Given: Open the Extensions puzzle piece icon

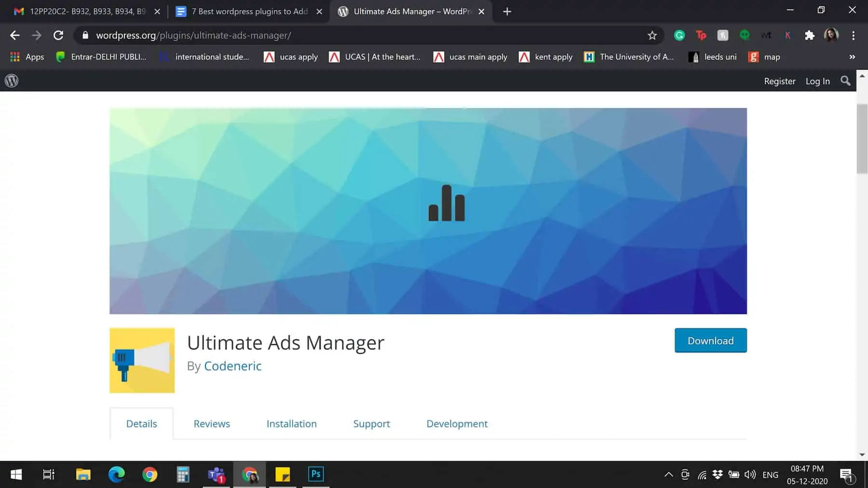Looking at the screenshot, I should point(810,35).
